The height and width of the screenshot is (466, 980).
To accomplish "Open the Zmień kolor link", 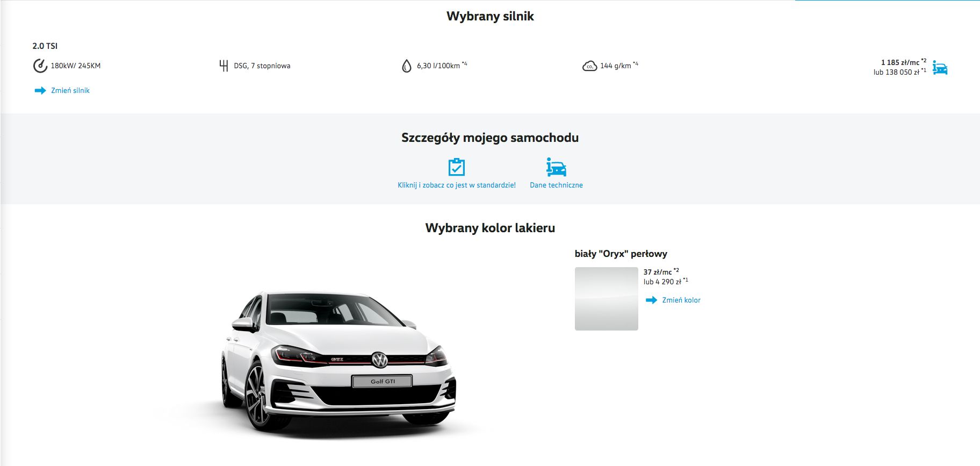I will (681, 300).
